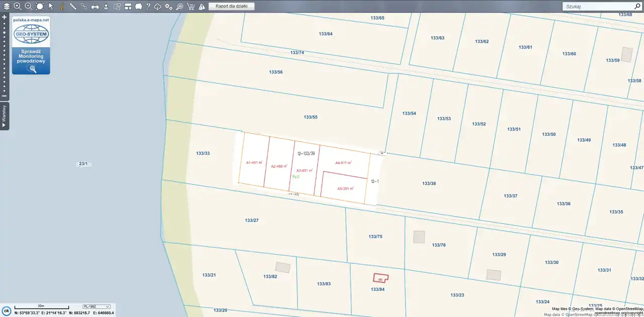Select the object info tool
644x317 pixels.
(x=62, y=7)
